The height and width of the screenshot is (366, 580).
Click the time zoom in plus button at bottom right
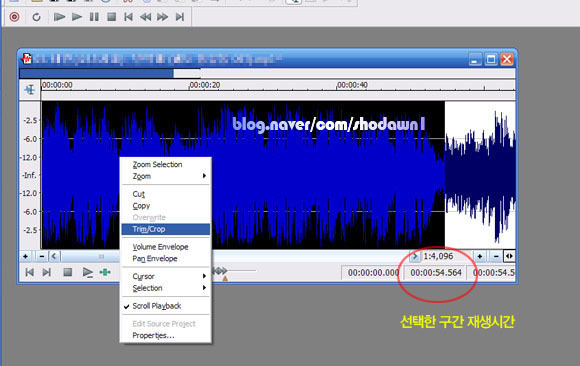pos(480,256)
